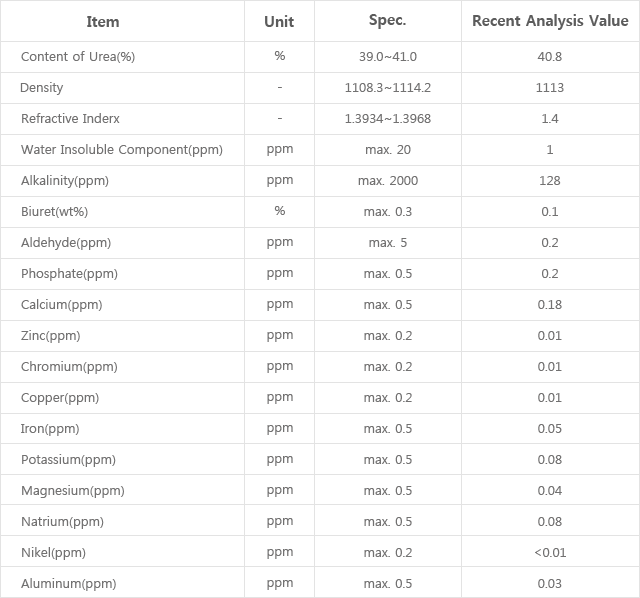Image resolution: width=640 pixels, height=598 pixels.
Task: Click the Chromium(ppm) row label
Action: (x=69, y=367)
